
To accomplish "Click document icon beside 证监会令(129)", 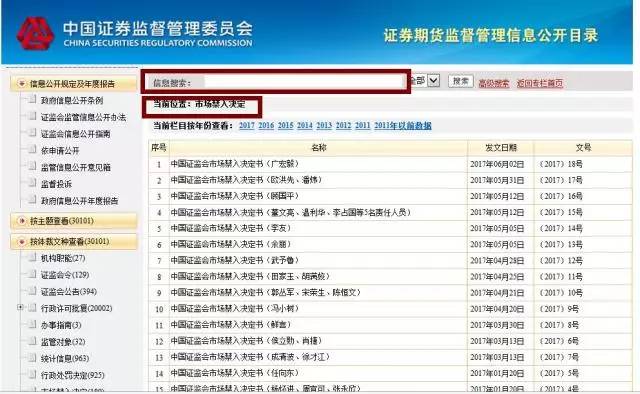I will (32, 274).
